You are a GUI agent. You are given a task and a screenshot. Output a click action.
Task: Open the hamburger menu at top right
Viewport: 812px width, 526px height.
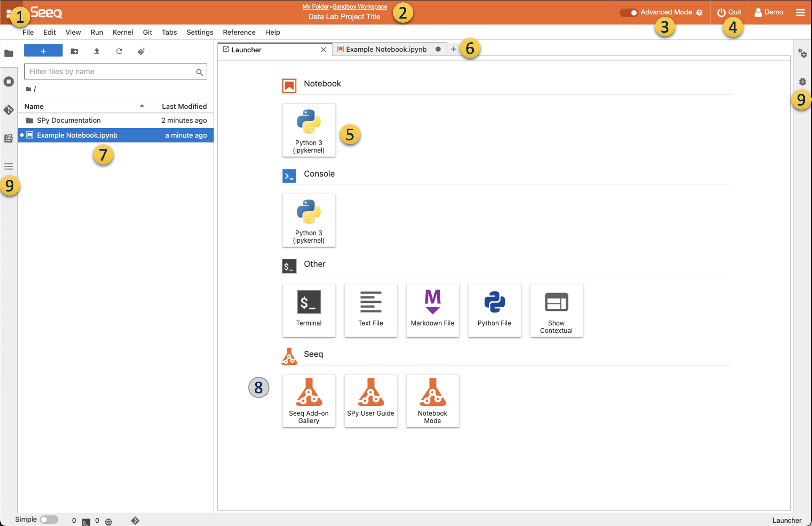tap(800, 12)
